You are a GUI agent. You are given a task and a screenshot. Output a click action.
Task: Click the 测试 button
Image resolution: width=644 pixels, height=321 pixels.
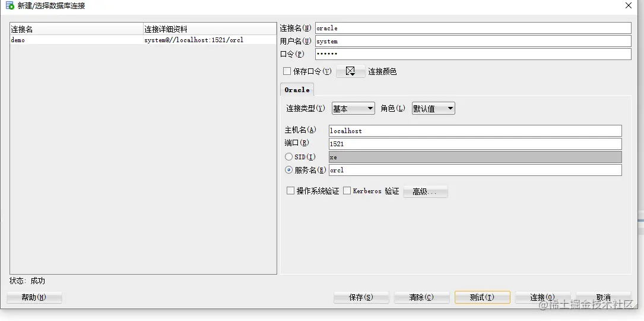tap(482, 298)
